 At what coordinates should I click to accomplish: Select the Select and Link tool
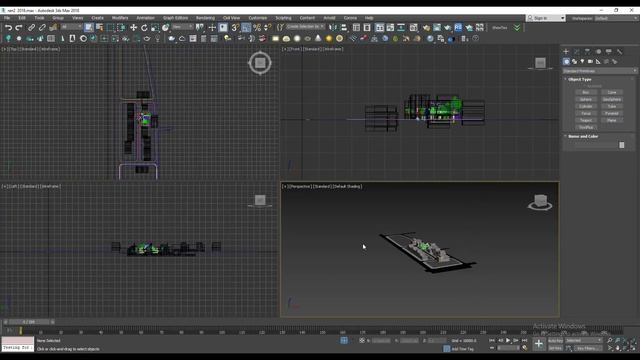pos(31,28)
